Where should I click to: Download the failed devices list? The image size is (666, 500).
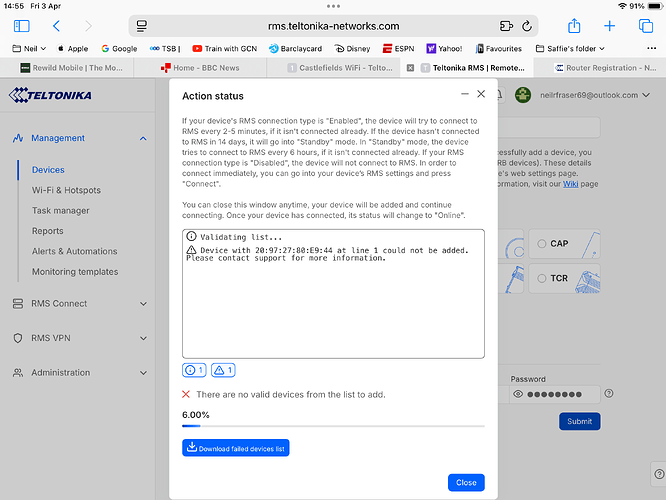(236, 448)
